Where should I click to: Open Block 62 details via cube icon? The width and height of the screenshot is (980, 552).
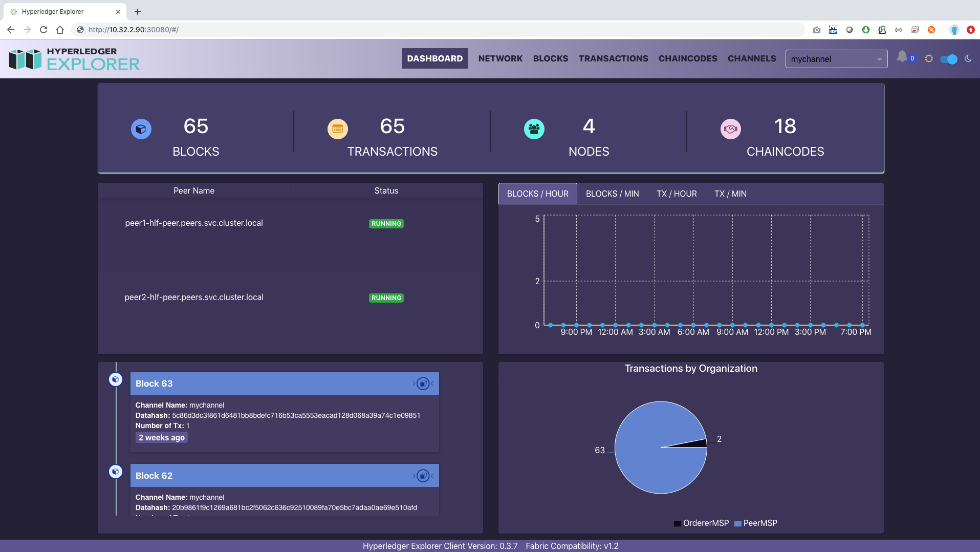422,475
